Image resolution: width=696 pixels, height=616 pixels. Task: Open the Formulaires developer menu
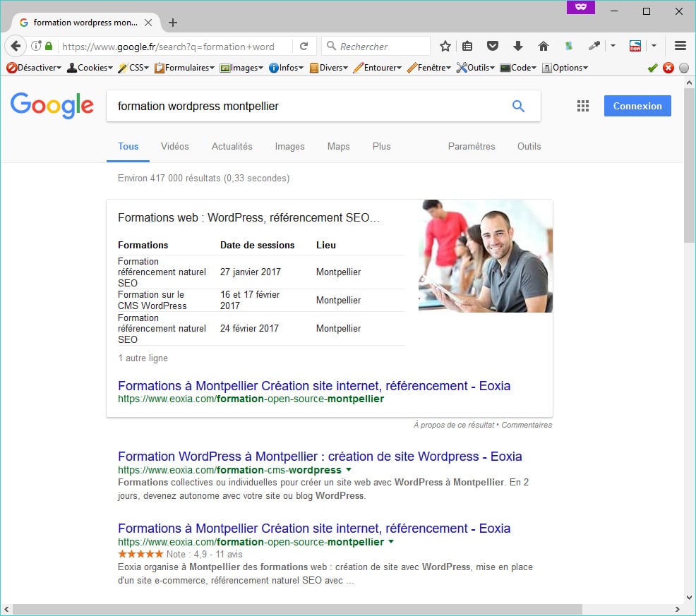pyautogui.click(x=184, y=68)
